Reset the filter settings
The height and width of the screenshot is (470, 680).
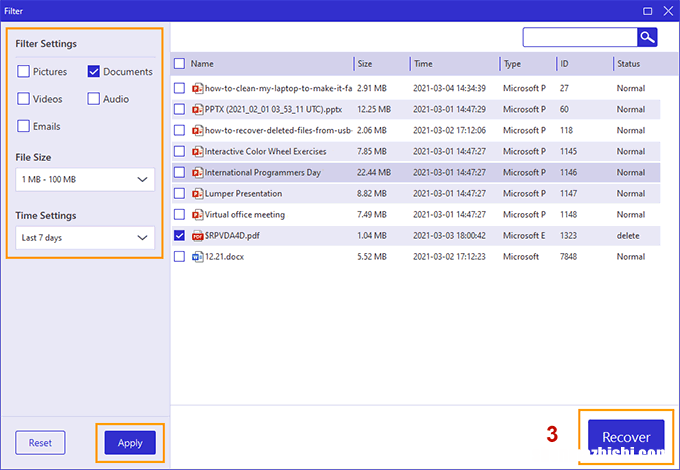tap(40, 443)
